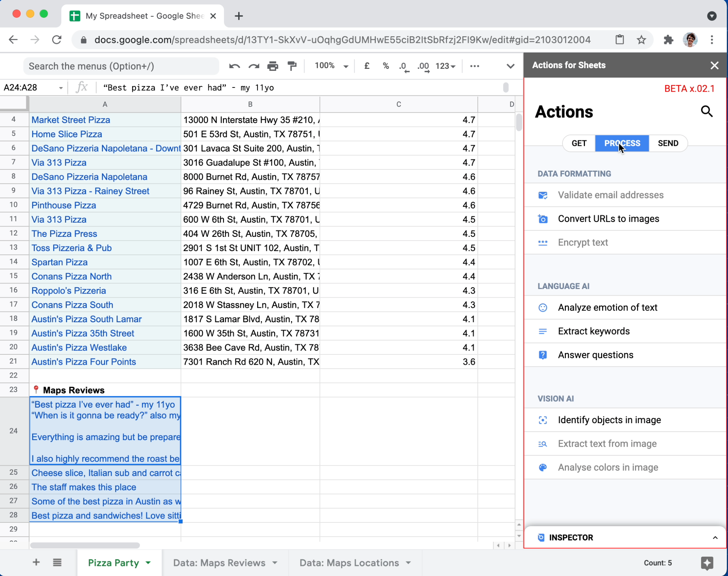Reload the page
The width and height of the screenshot is (728, 576).
(x=57, y=40)
